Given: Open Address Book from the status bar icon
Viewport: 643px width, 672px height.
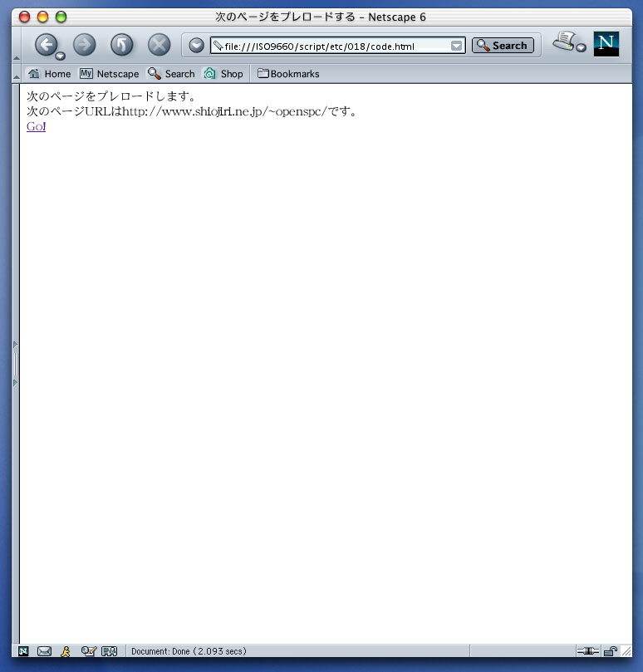Looking at the screenshot, I should click(x=110, y=651).
